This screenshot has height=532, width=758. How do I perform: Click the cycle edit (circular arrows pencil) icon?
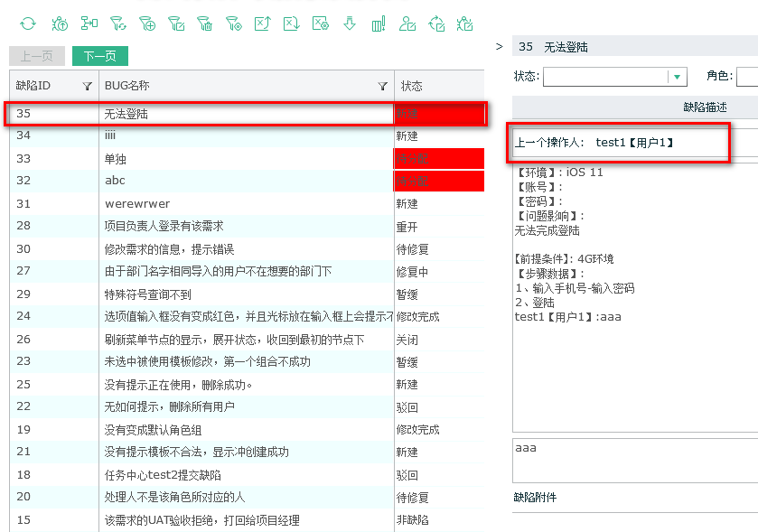point(436,23)
